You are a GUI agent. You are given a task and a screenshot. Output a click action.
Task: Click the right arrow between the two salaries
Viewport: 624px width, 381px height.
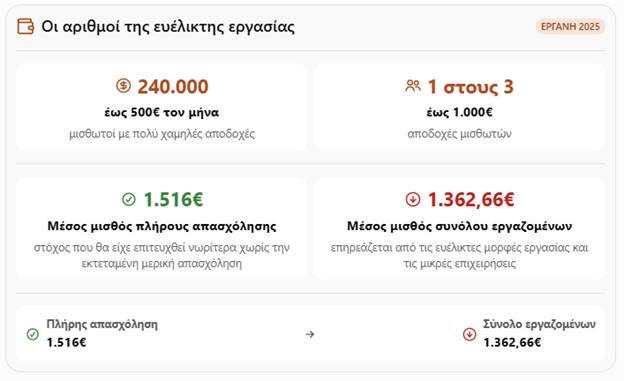tap(310, 334)
